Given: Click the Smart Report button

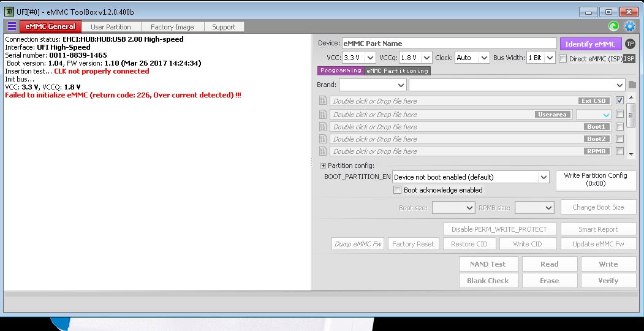Looking at the screenshot, I should click(x=598, y=229).
